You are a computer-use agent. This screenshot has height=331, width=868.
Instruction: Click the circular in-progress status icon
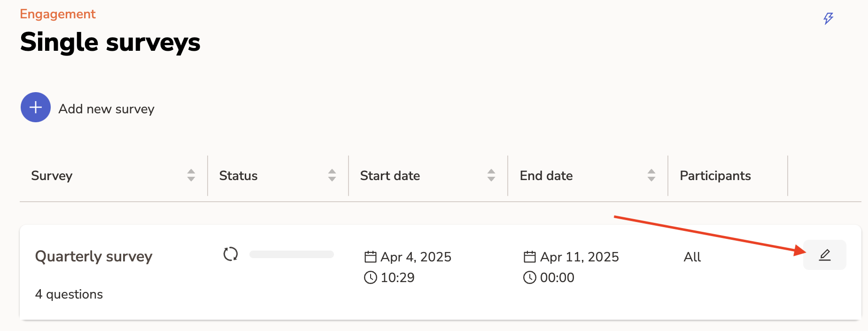[x=231, y=254]
